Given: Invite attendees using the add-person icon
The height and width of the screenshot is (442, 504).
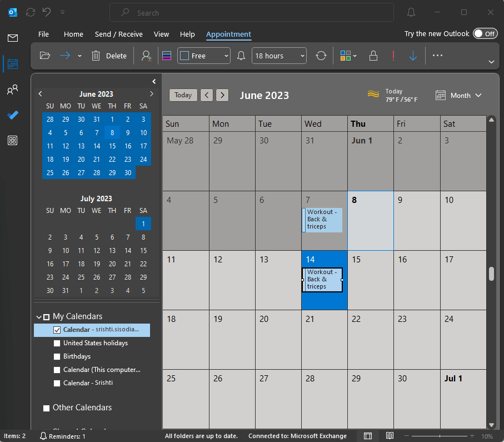Looking at the screenshot, I should pyautogui.click(x=145, y=56).
